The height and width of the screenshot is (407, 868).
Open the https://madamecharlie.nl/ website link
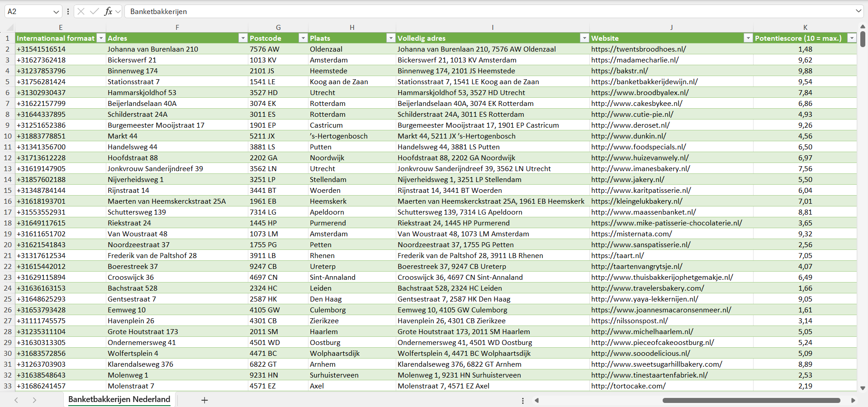point(635,60)
